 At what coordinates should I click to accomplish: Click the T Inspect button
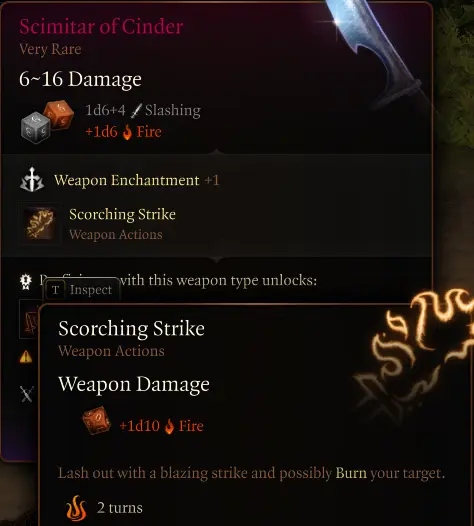(x=82, y=290)
